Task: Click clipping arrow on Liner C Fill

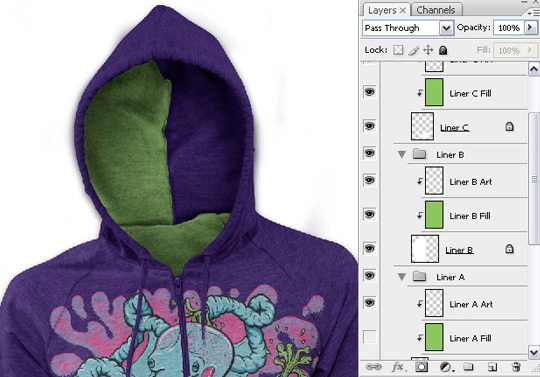Action: point(420,93)
